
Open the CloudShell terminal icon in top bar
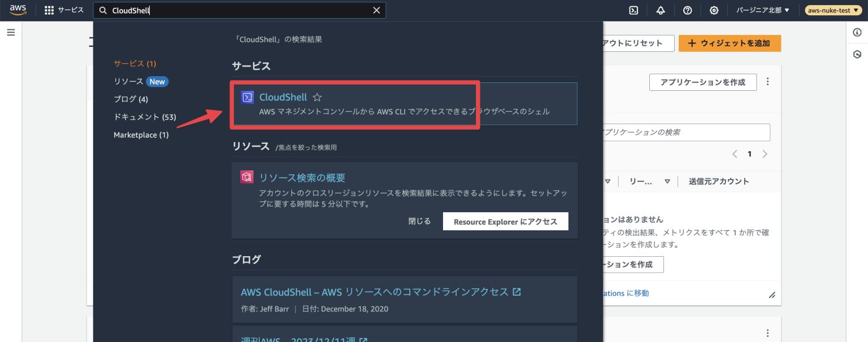[x=633, y=10]
